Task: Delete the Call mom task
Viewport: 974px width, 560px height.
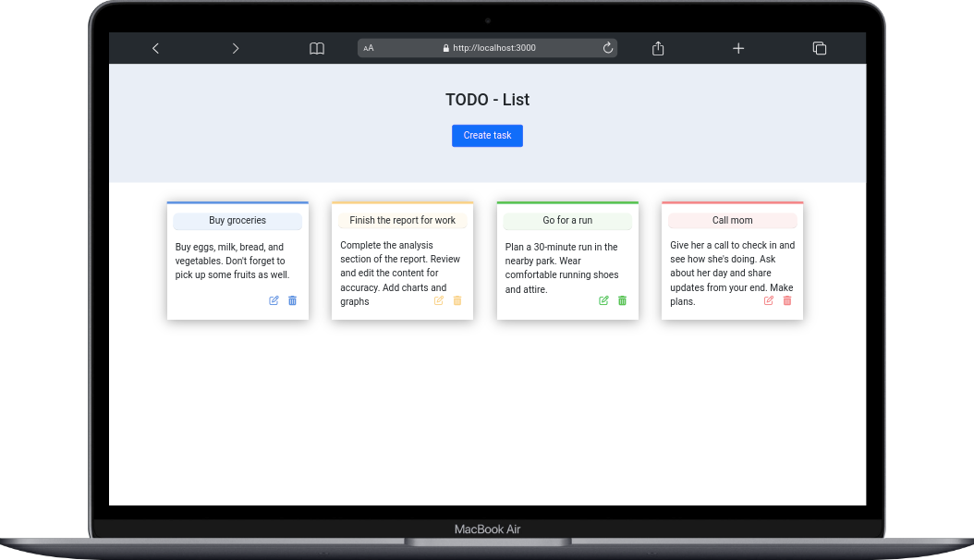Action: [787, 300]
